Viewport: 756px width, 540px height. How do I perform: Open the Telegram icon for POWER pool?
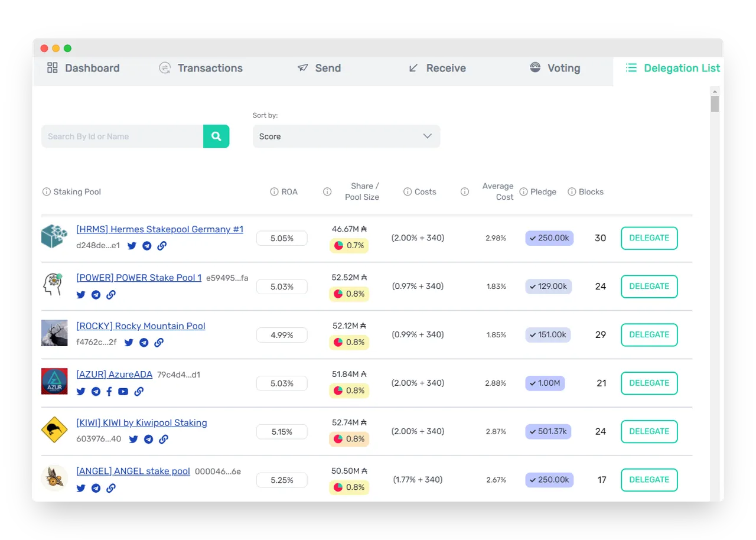point(96,295)
